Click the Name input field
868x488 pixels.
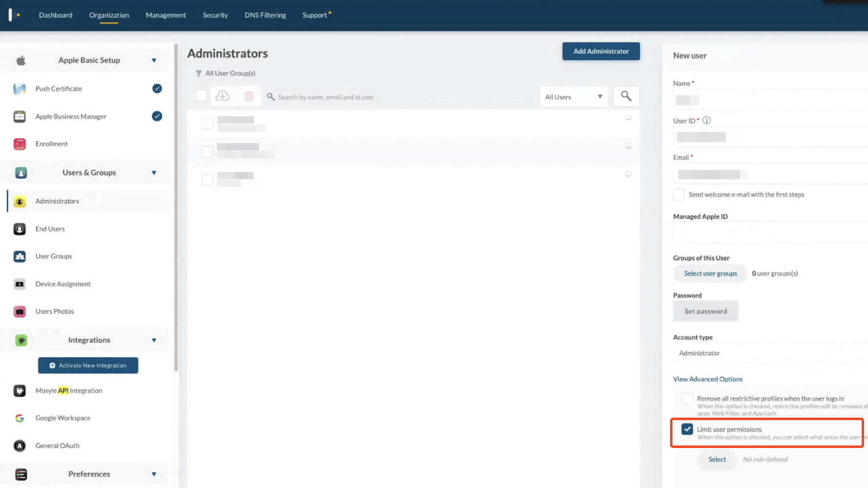click(771, 100)
